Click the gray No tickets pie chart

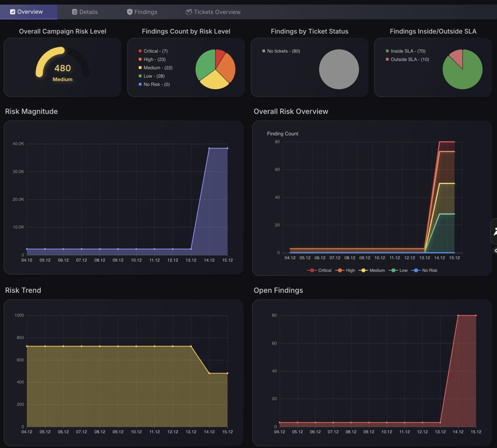tap(339, 69)
